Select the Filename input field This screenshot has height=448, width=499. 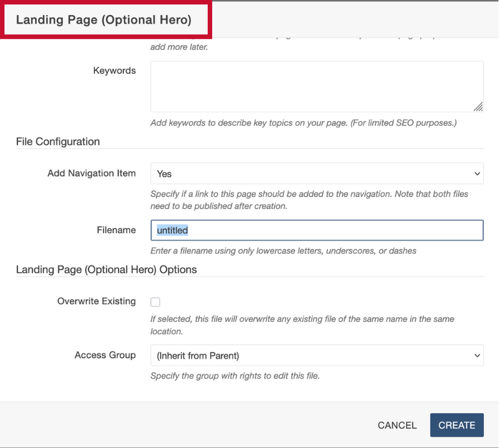[x=316, y=230]
